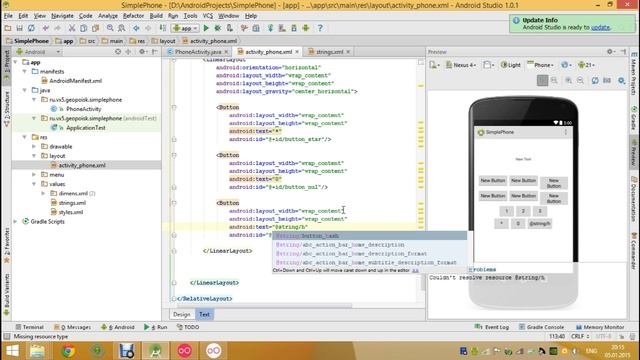Screen dimensions: 640x360
Task: Open the Memory Monitor
Action: click(600, 327)
